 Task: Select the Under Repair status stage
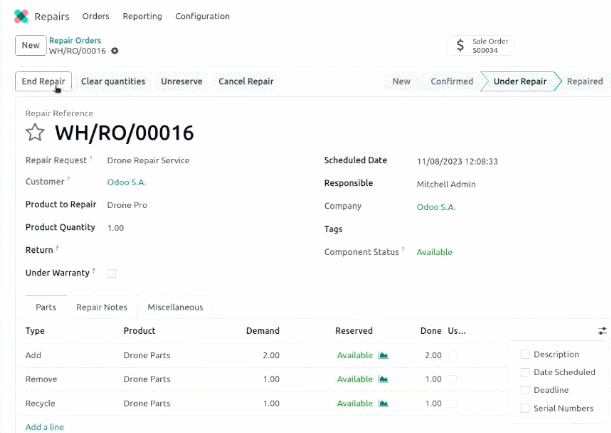[520, 81]
